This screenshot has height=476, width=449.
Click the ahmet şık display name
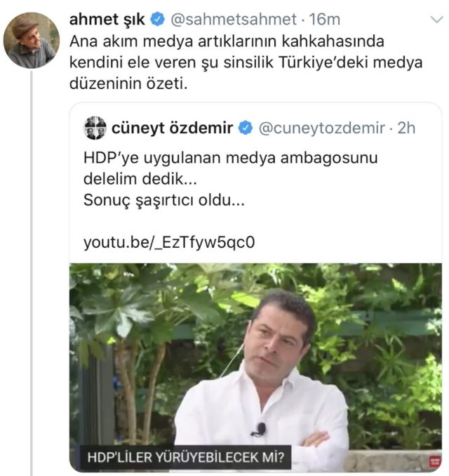tap(107, 20)
